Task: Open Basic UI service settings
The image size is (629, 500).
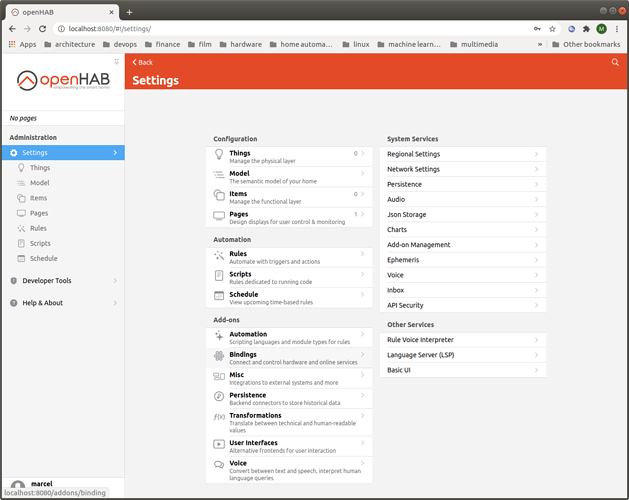Action: coord(463,370)
